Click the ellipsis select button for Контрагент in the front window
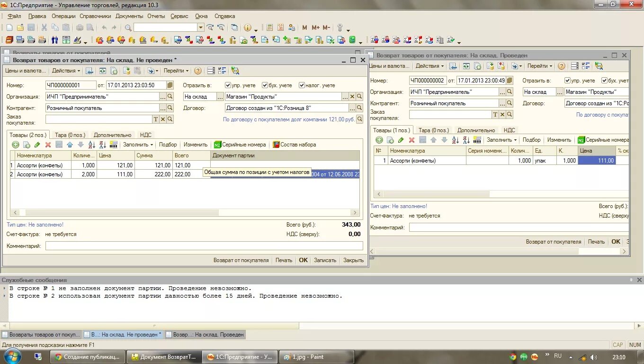 pyautogui.click(x=163, y=108)
